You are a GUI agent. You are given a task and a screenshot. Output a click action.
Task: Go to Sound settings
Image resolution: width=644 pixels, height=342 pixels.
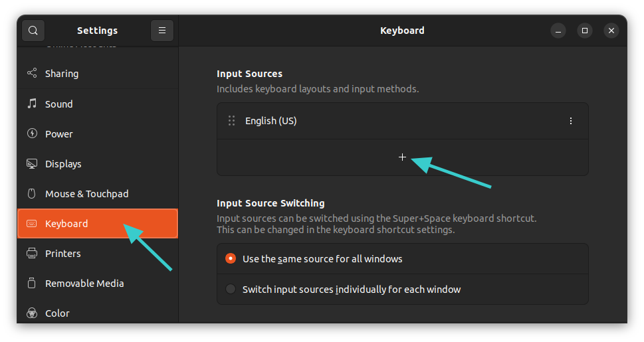(x=59, y=104)
